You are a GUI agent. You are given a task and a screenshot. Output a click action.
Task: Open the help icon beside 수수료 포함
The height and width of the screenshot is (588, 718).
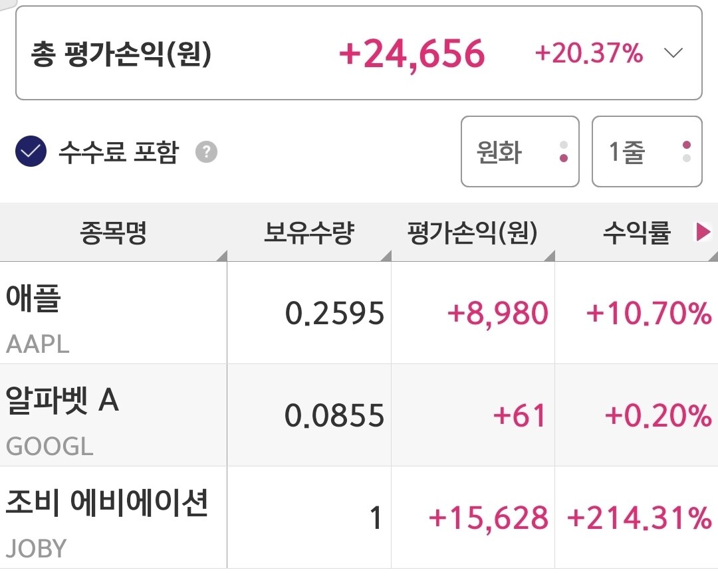[207, 152]
